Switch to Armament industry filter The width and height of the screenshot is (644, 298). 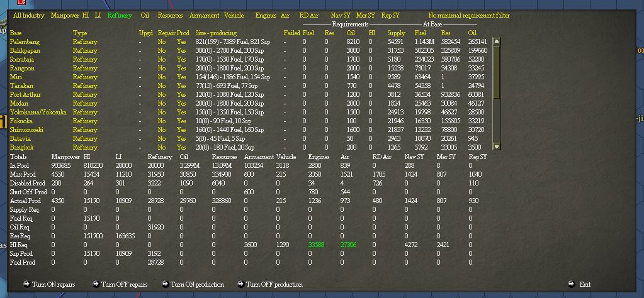(x=204, y=16)
